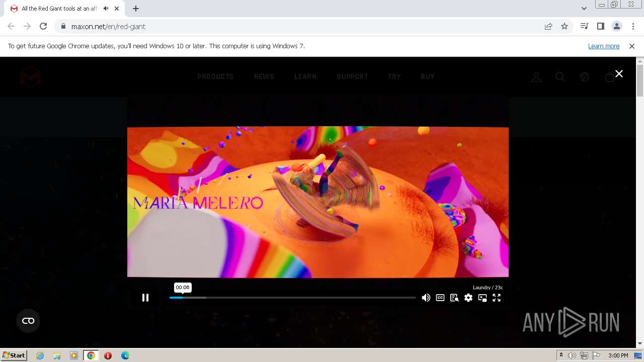
Task: Click the page scrollbar down arrow
Action: pos(640,343)
